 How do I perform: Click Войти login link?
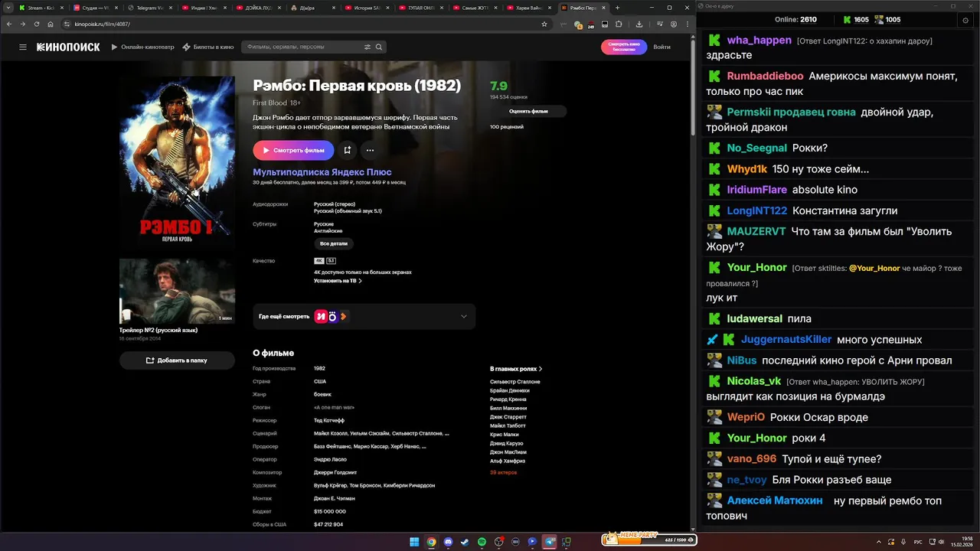tap(661, 47)
